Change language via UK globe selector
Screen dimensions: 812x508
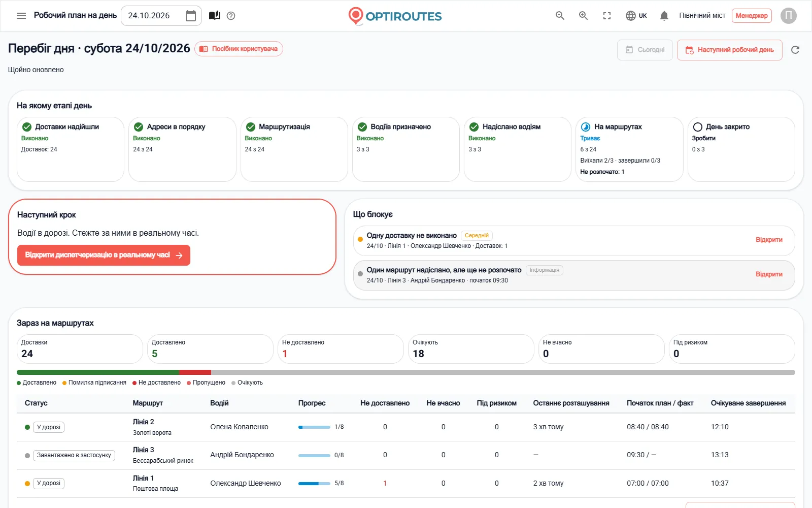click(636, 16)
